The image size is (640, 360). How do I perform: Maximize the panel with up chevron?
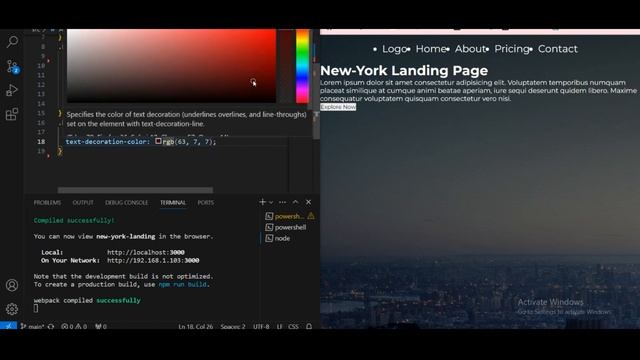[x=296, y=202]
